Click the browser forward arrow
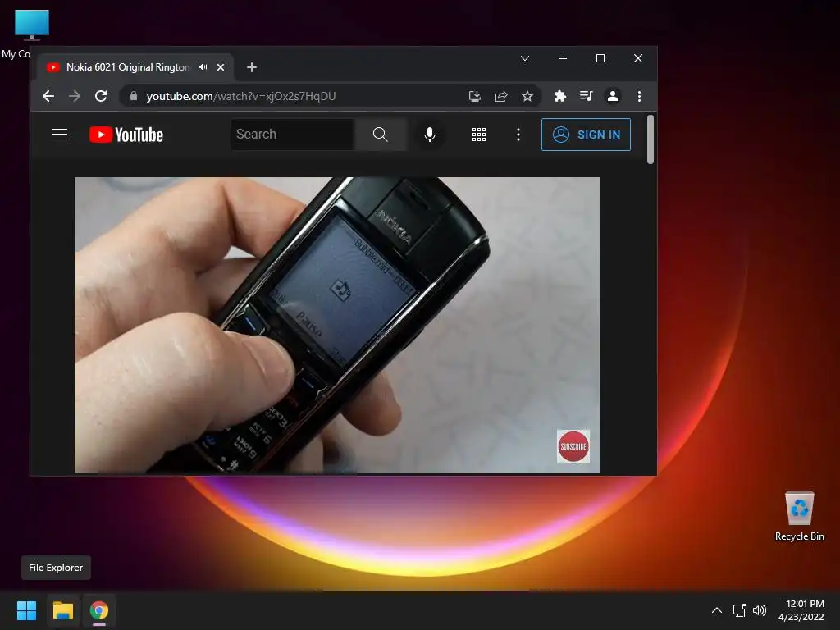This screenshot has height=630, width=840. point(75,97)
